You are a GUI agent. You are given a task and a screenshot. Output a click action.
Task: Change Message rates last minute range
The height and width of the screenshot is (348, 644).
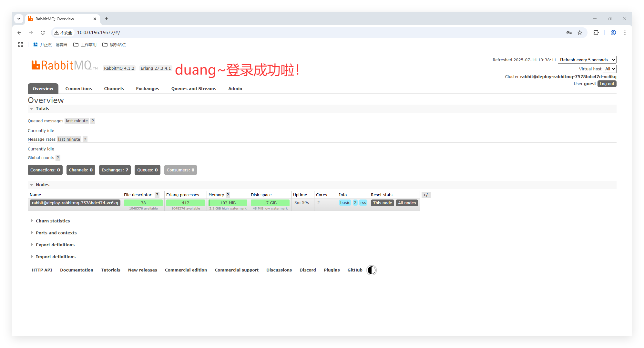[x=69, y=139]
